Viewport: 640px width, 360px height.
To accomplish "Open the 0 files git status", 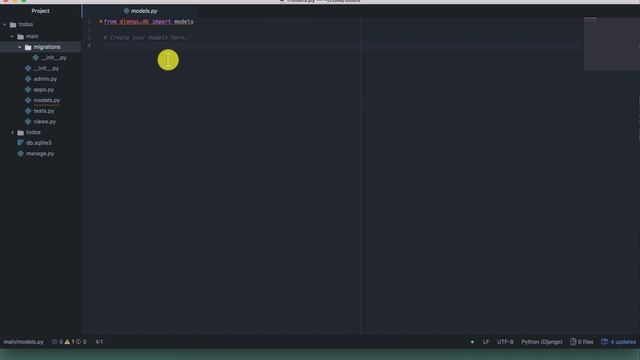I will coord(582,342).
